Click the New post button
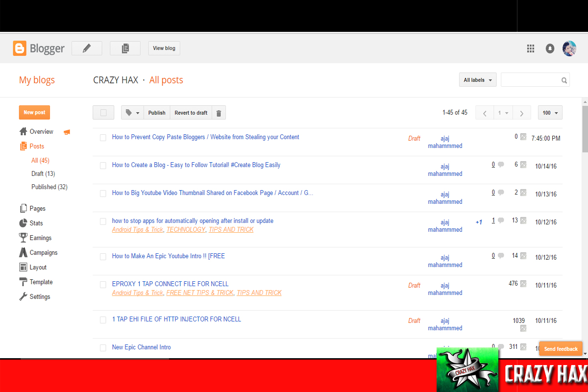Viewport: 588px width, 392px height. point(34,112)
